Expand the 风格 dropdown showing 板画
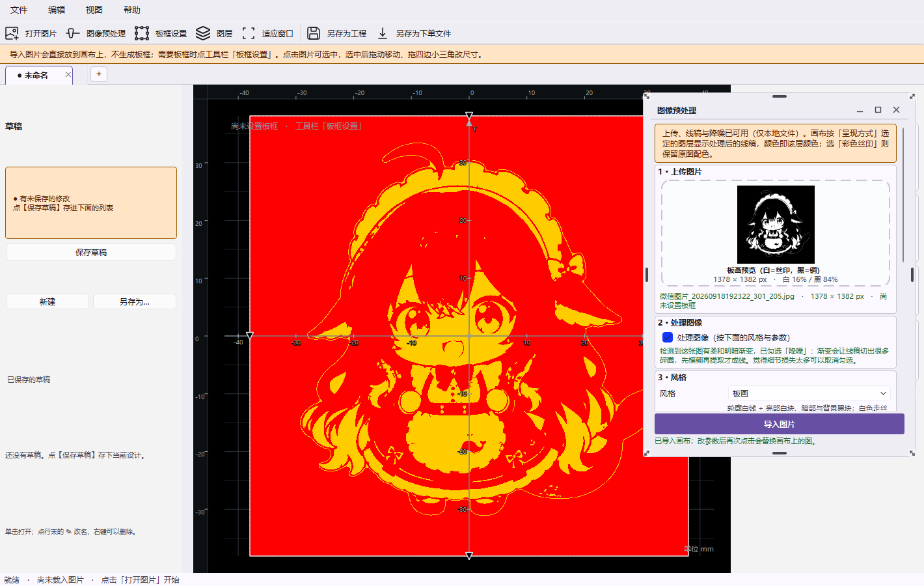The height and width of the screenshot is (586, 924). [809, 393]
